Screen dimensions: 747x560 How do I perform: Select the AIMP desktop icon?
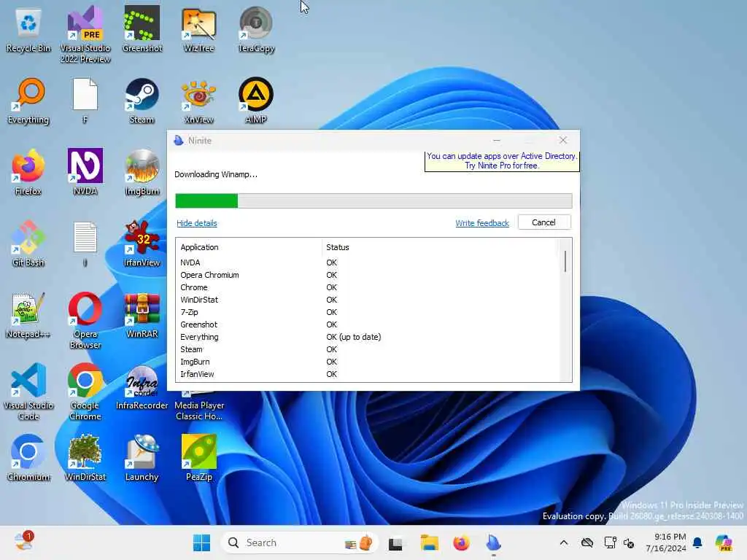click(x=256, y=101)
